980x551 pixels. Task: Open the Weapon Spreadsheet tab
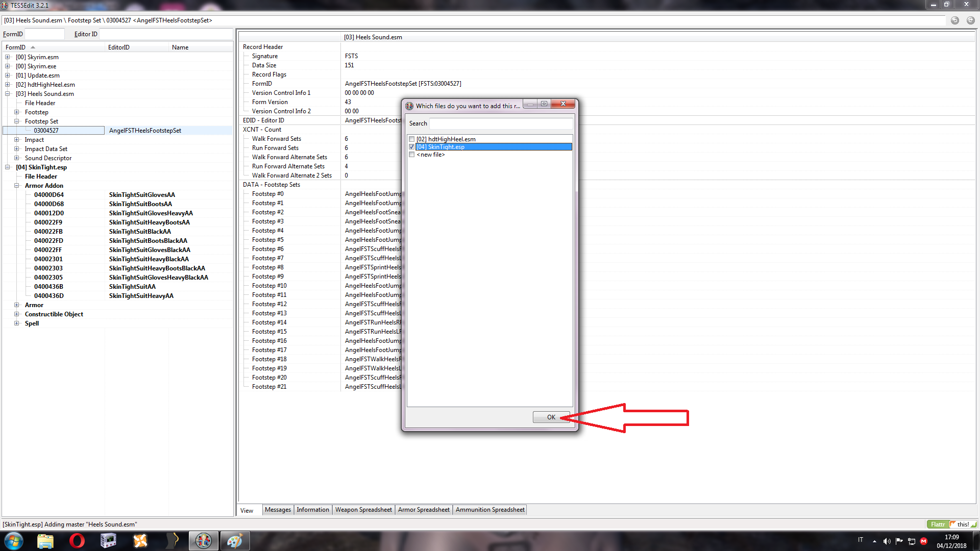(x=363, y=510)
